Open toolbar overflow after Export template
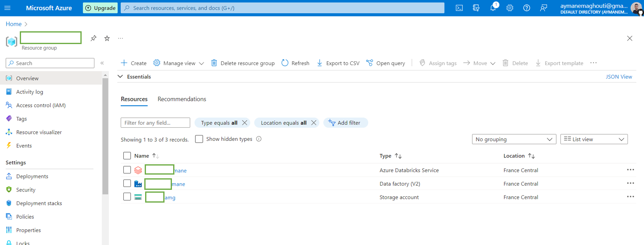 coord(593,63)
